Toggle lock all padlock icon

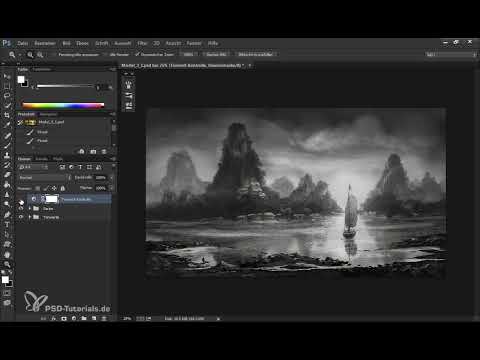(62, 188)
